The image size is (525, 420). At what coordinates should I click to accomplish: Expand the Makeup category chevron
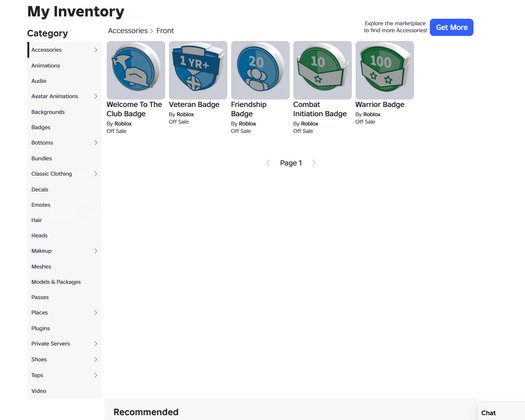96,251
